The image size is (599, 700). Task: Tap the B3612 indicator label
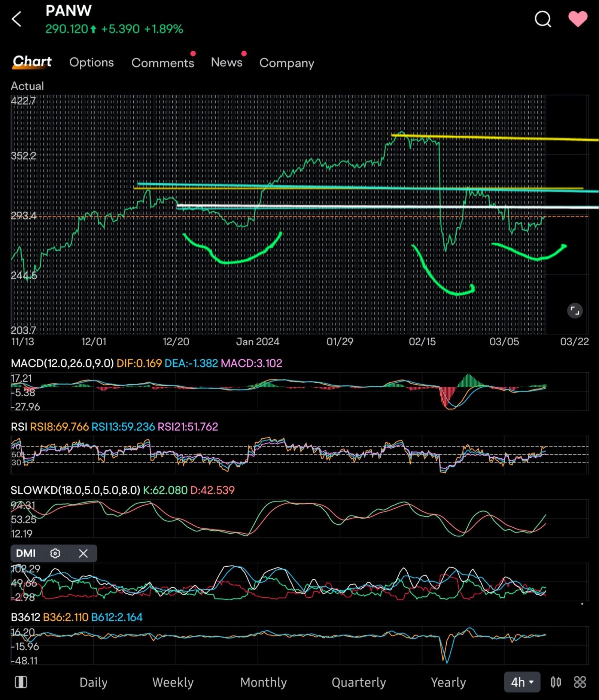[x=25, y=617]
